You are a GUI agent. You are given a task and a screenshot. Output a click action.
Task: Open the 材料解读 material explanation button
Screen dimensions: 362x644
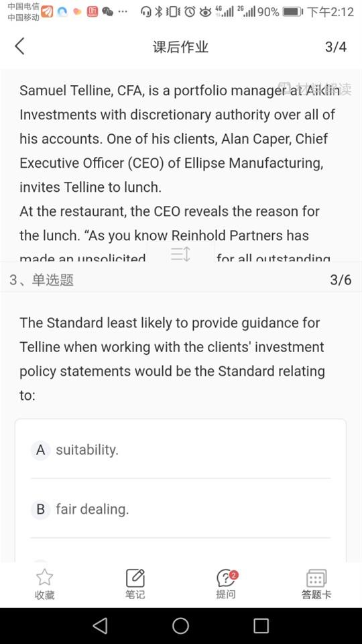click(x=315, y=89)
